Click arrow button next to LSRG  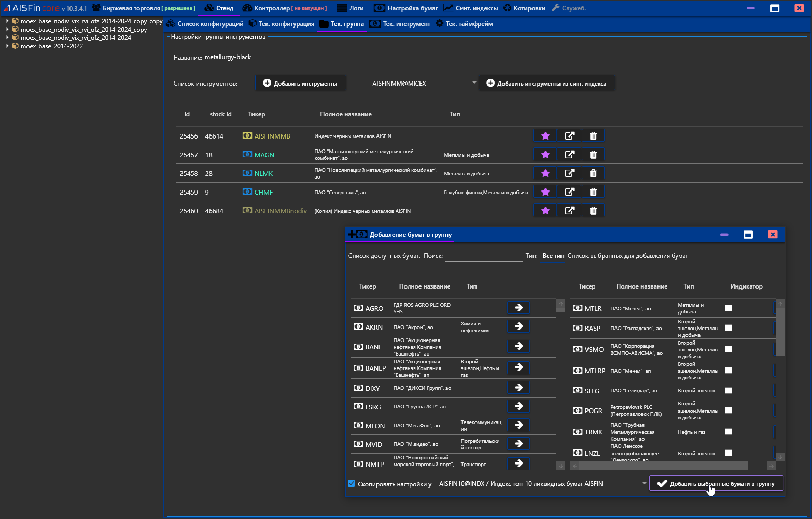click(519, 406)
